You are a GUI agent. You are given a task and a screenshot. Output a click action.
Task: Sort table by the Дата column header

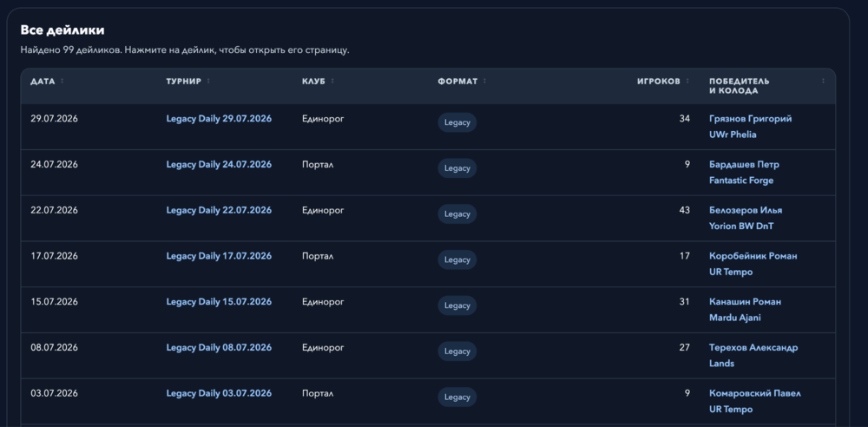47,82
